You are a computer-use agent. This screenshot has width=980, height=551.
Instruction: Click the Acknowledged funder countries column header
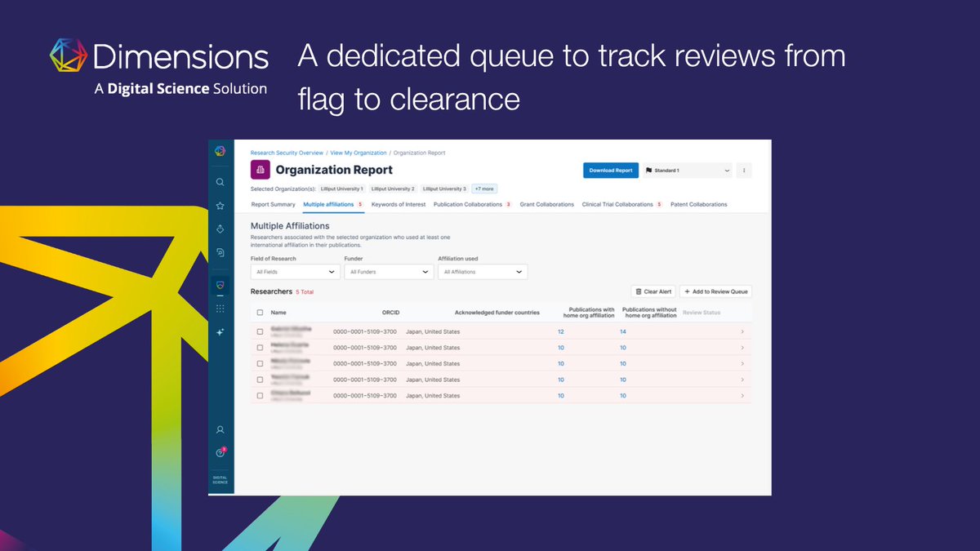[x=497, y=313]
